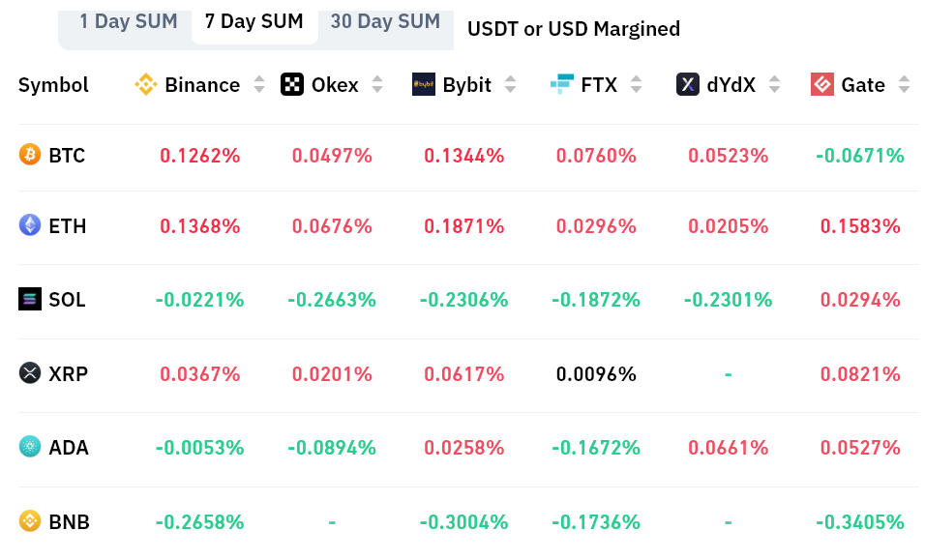The image size is (925, 560).
Task: Click the BTC symbol label
Action: 67,155
